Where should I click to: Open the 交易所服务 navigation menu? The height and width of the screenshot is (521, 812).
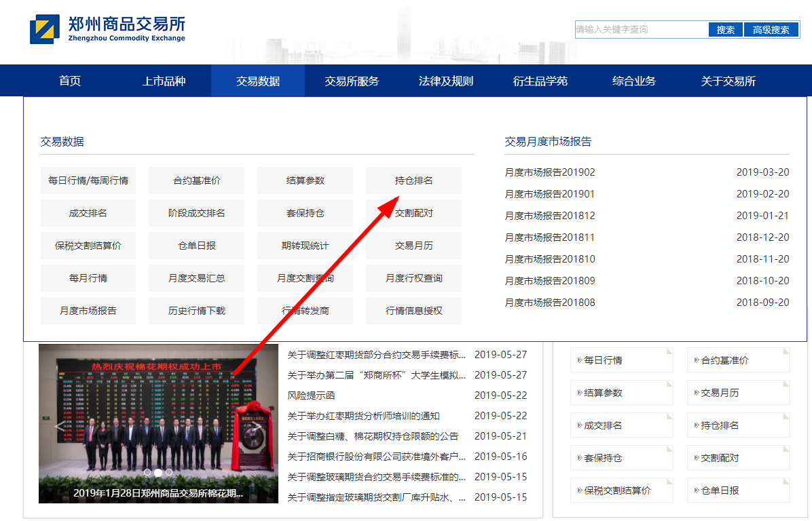pyautogui.click(x=352, y=81)
